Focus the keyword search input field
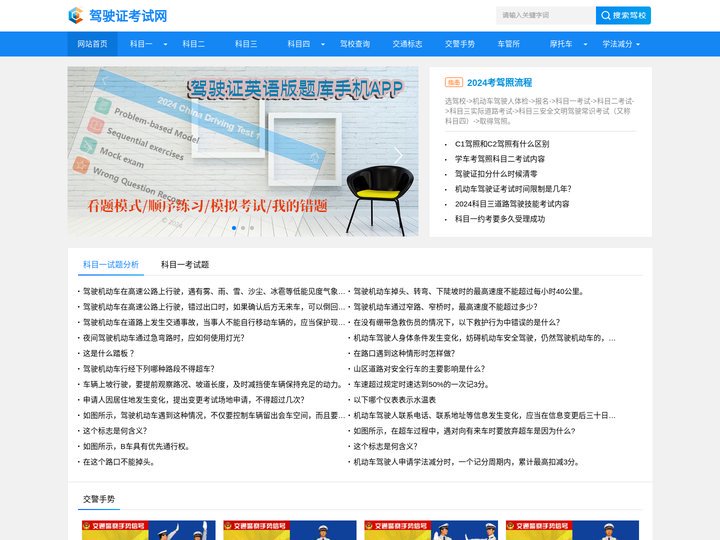720x540 pixels. pyautogui.click(x=546, y=15)
